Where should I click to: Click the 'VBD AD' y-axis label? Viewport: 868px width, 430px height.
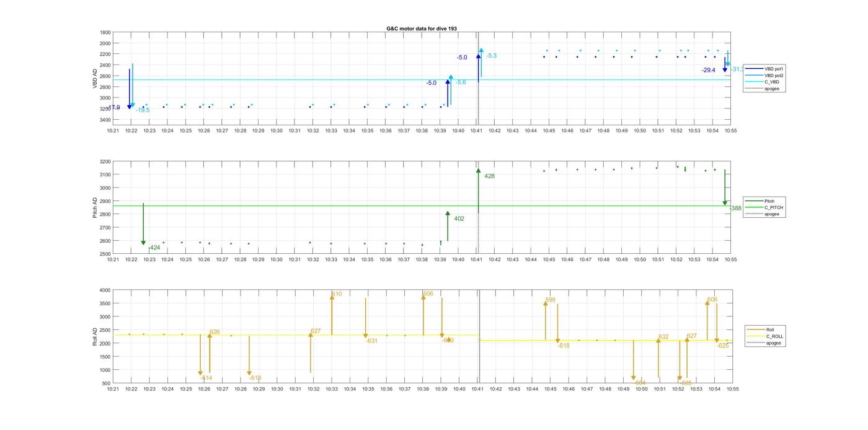coord(95,79)
